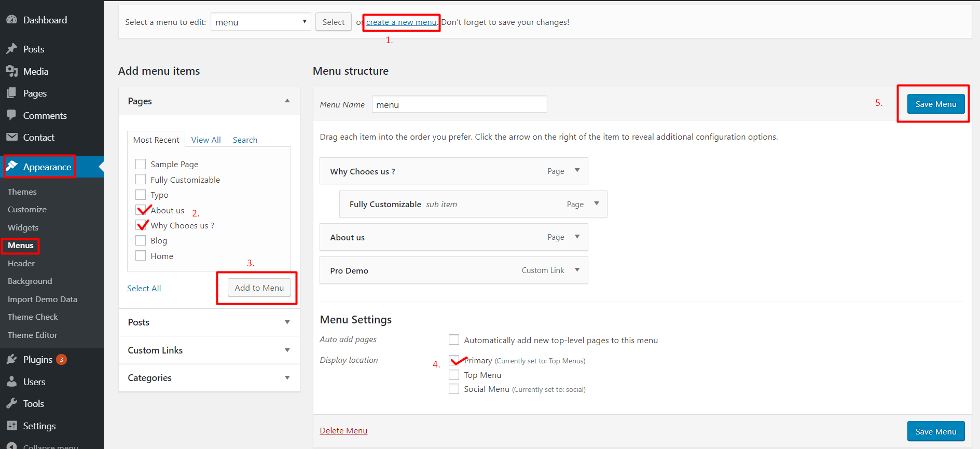Enable automatically add new top-level pages
The image size is (980, 449).
(x=454, y=340)
